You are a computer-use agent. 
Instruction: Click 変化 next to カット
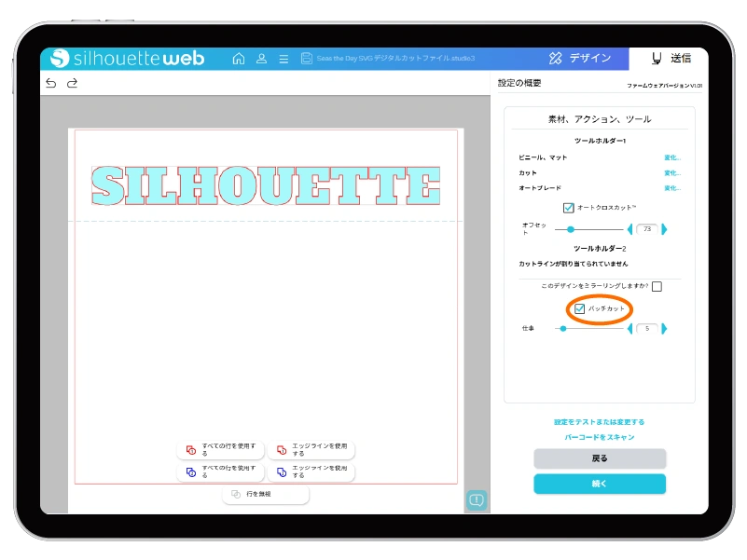click(672, 173)
